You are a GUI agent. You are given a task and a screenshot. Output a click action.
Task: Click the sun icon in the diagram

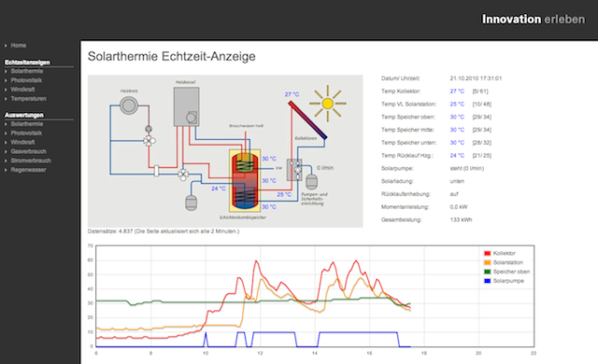point(328,104)
